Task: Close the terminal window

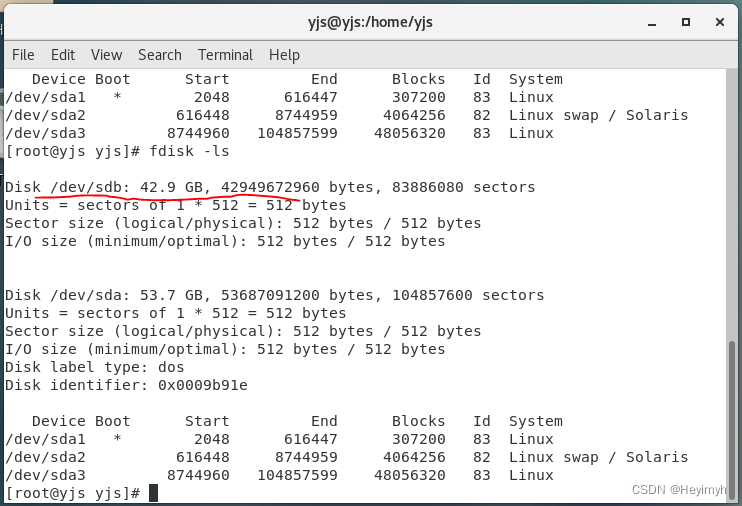Action: point(720,22)
